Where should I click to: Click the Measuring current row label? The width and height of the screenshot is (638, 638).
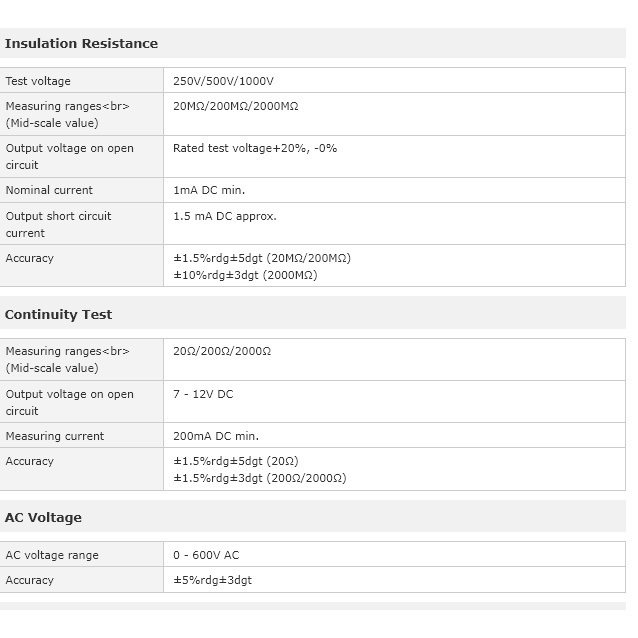(55, 436)
